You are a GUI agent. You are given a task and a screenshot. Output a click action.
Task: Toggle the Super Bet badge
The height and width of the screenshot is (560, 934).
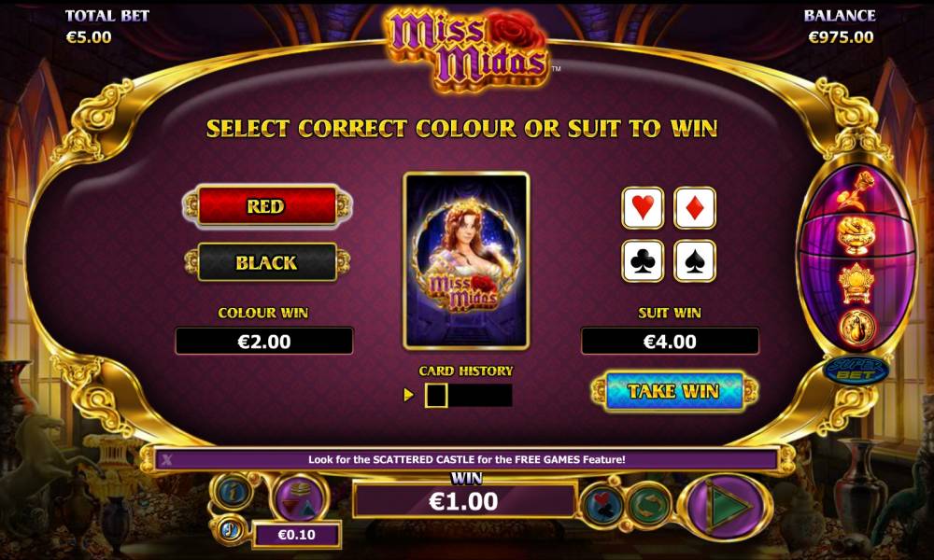(856, 371)
